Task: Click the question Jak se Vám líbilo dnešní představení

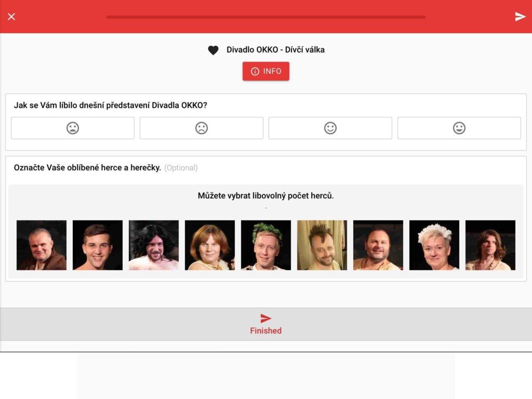Action: [x=110, y=105]
